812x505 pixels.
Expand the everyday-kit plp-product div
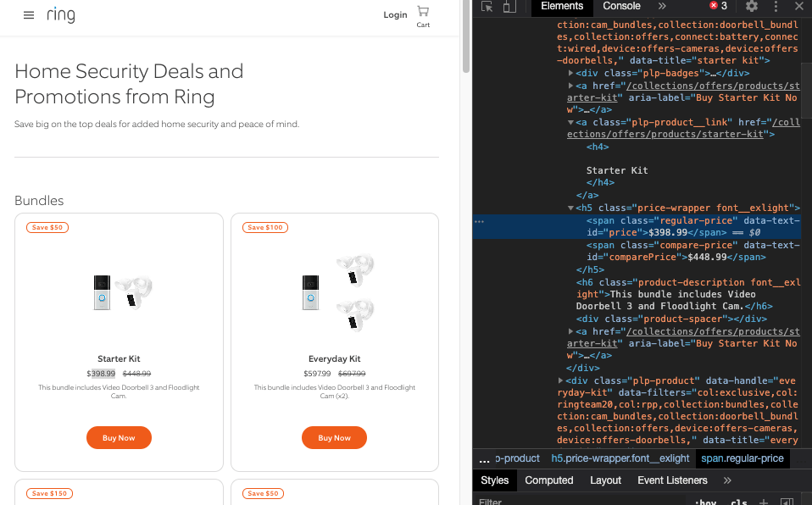click(560, 380)
